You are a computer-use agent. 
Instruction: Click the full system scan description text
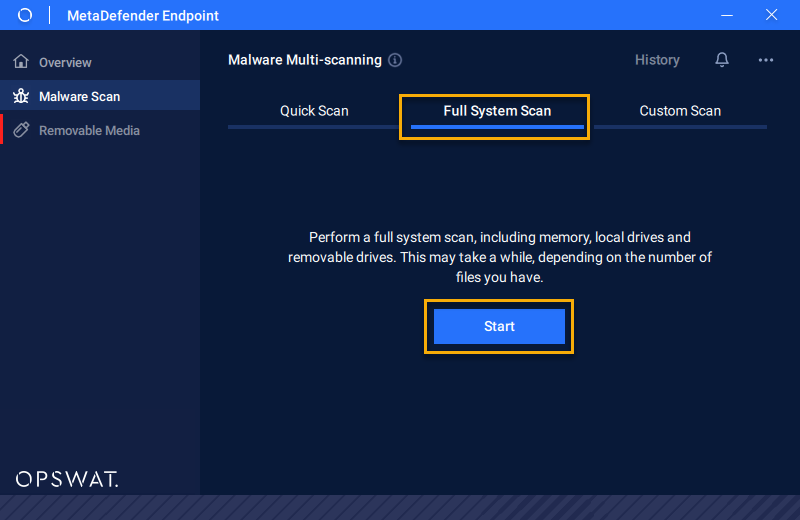pyautogui.click(x=499, y=257)
